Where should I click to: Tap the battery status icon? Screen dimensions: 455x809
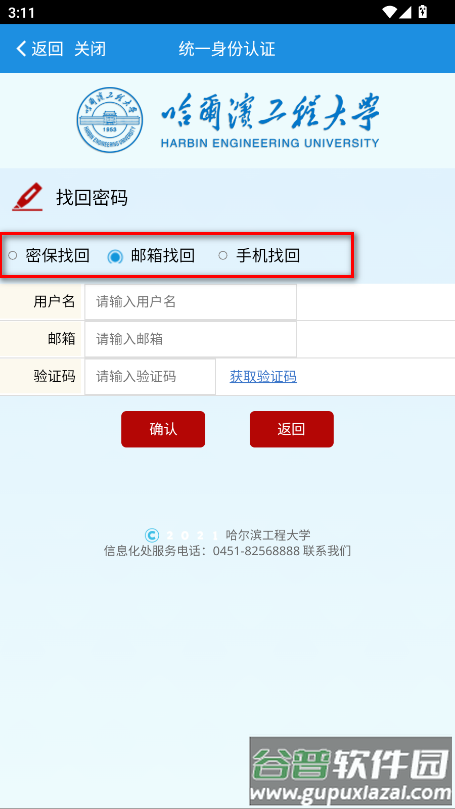click(422, 12)
